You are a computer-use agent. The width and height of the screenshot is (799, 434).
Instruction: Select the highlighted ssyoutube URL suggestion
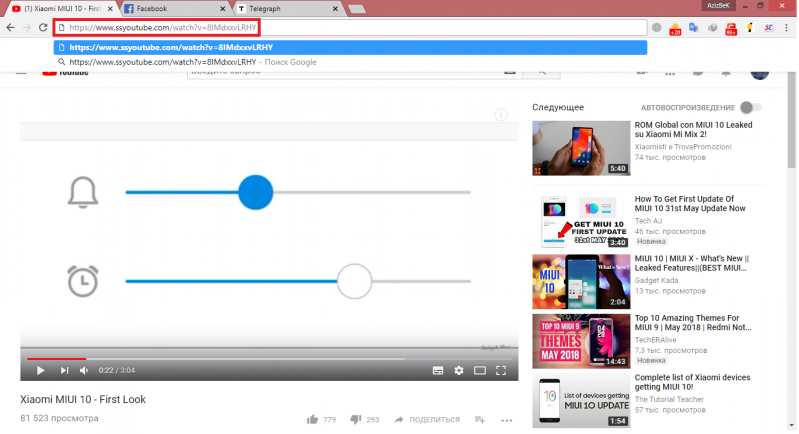[351, 47]
